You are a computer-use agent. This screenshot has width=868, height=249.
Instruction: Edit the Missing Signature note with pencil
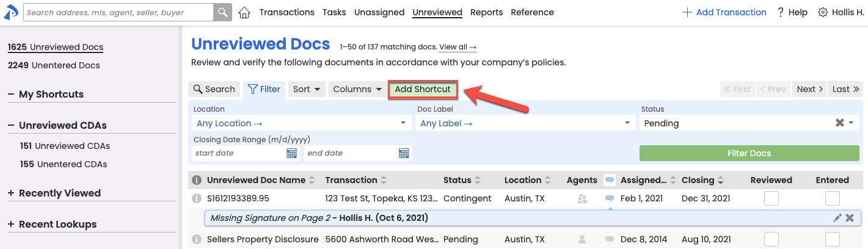[837, 218]
